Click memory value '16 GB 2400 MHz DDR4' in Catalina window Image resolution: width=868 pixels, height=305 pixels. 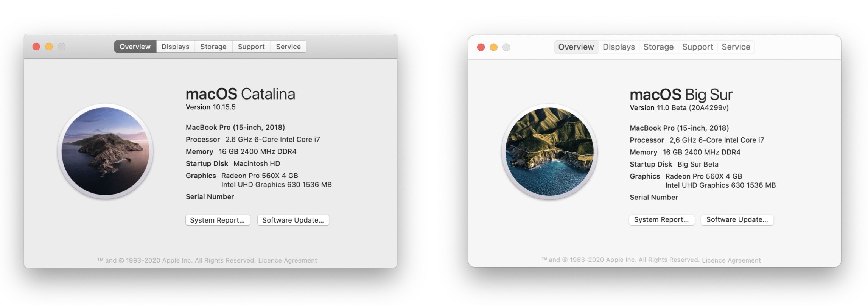click(x=258, y=152)
